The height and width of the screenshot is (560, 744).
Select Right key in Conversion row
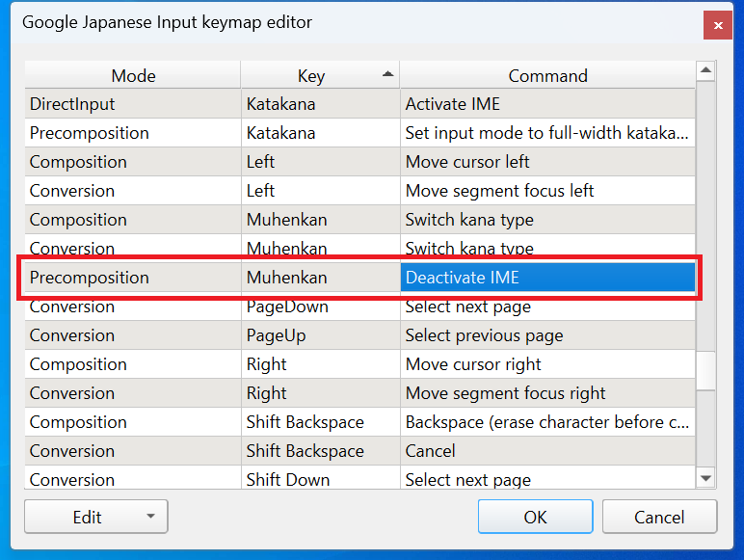pos(321,393)
